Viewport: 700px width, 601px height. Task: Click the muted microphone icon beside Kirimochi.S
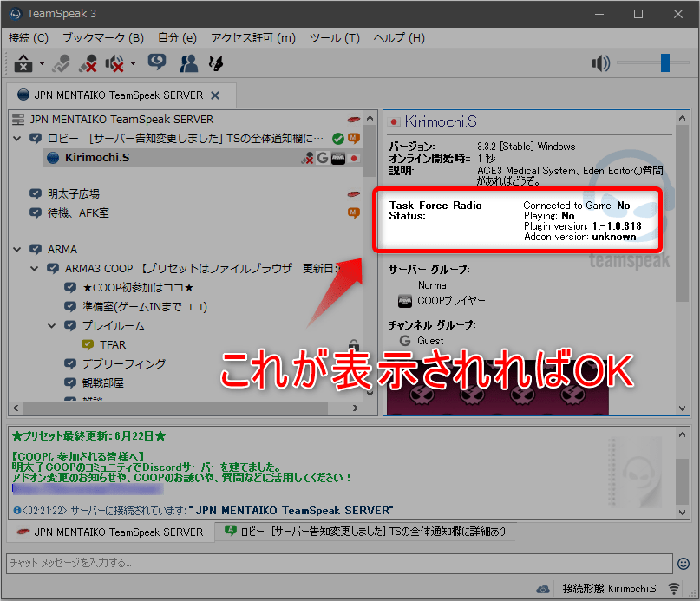coord(307,158)
